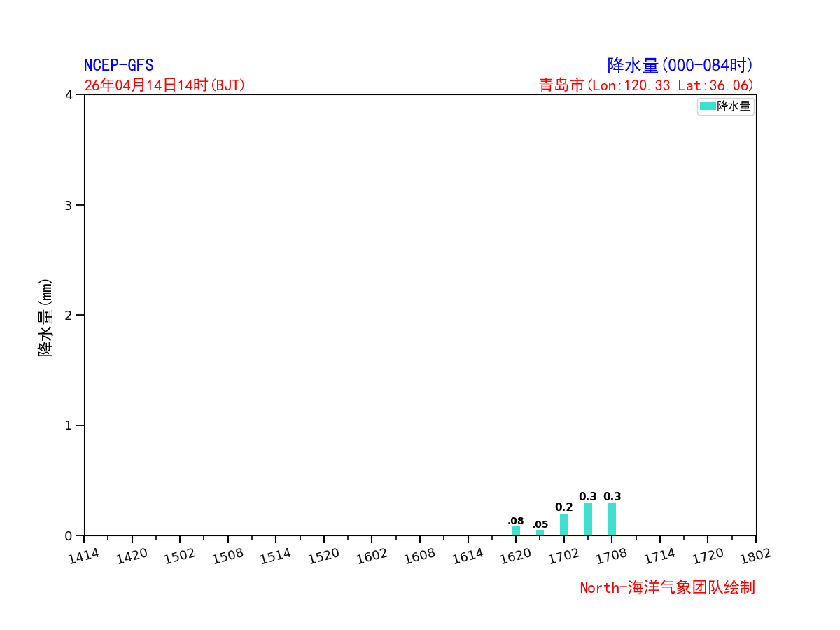Select the 青岛市 location coordinates text
840x630 pixels.
click(x=645, y=85)
